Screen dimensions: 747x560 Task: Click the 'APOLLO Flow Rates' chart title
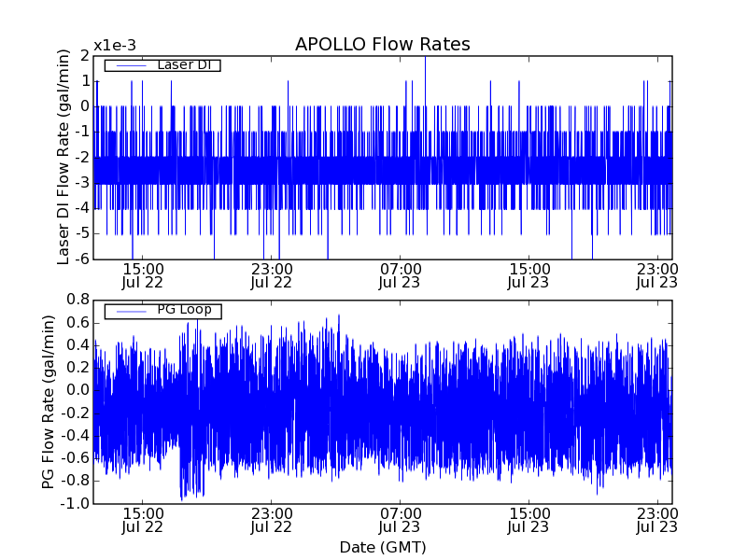click(383, 44)
